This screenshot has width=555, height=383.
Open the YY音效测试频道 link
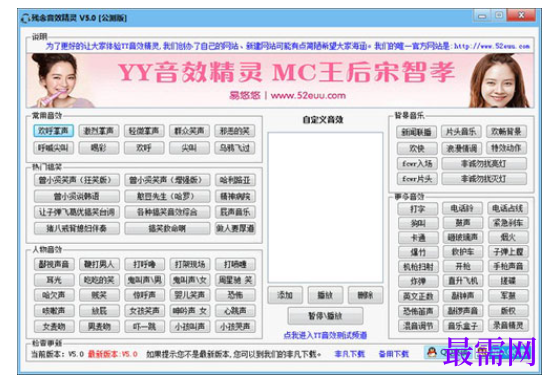(325, 335)
